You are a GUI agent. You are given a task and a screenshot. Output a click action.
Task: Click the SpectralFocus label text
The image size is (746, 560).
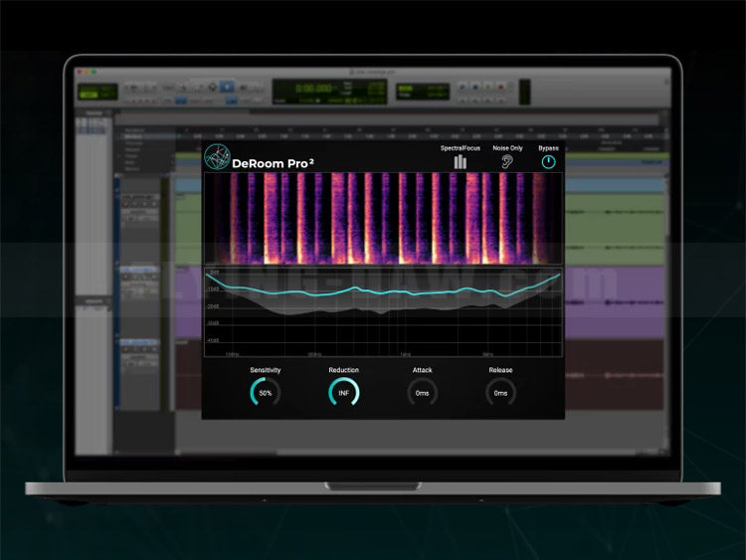461,148
